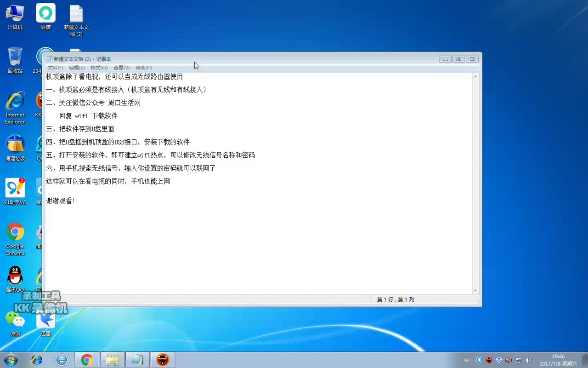Screen dimensions: 588x368
Task: Open the blue shield tray icon
Action: click(x=479, y=360)
